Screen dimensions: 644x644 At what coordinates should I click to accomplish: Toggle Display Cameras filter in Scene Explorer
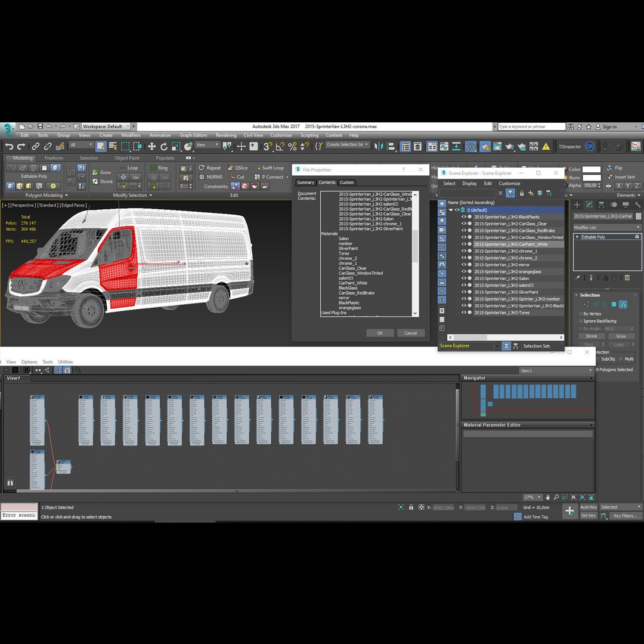tap(442, 230)
